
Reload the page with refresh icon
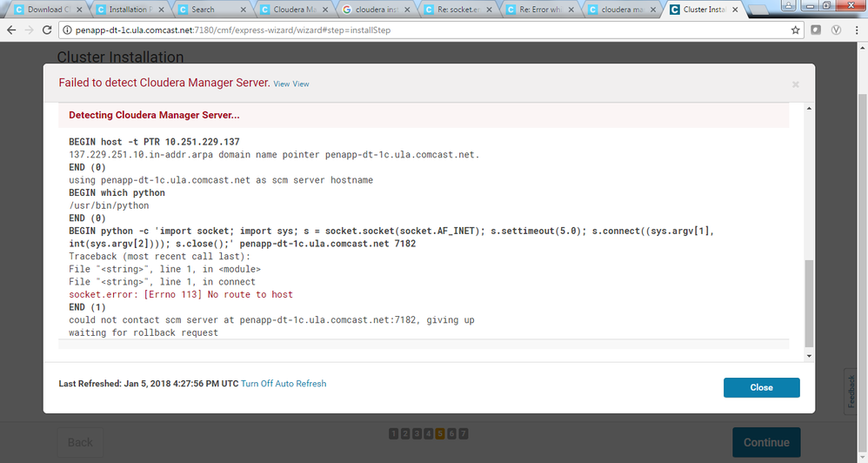pyautogui.click(x=49, y=30)
